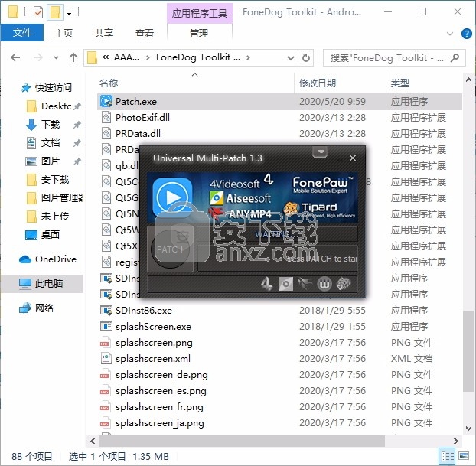The image size is (476, 466).
Task: Go forward with the forward arrow
Action: 38,57
